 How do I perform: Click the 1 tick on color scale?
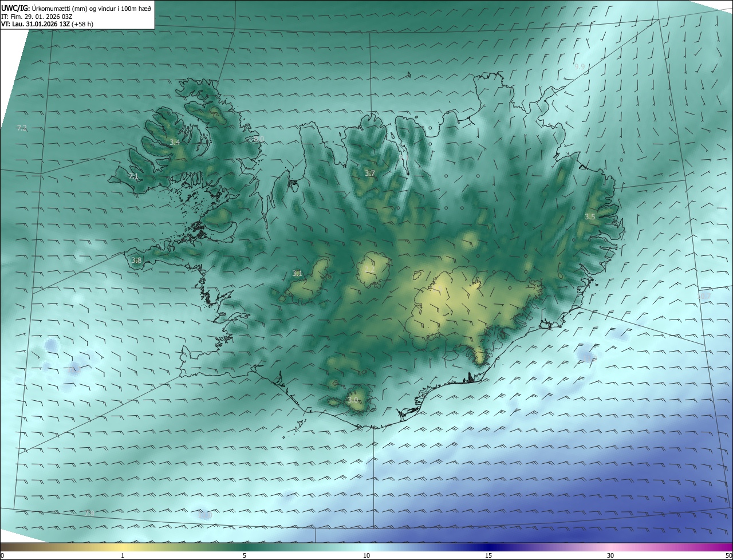coord(123,555)
